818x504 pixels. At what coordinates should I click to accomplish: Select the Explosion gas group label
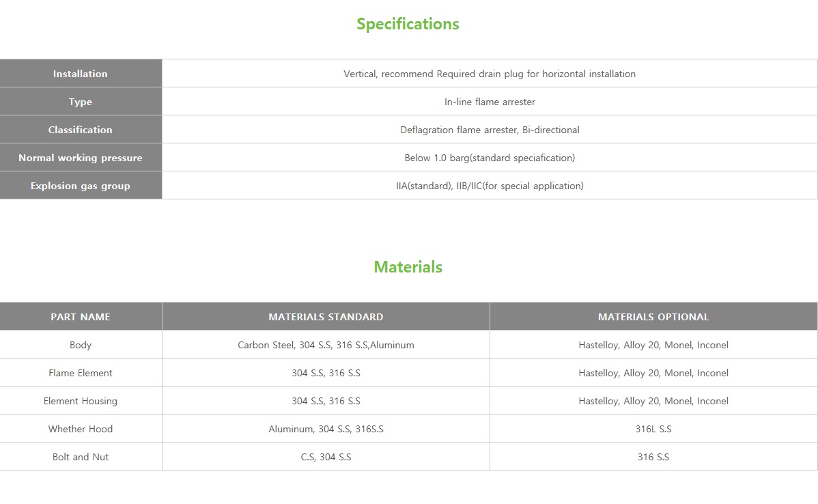(x=81, y=186)
